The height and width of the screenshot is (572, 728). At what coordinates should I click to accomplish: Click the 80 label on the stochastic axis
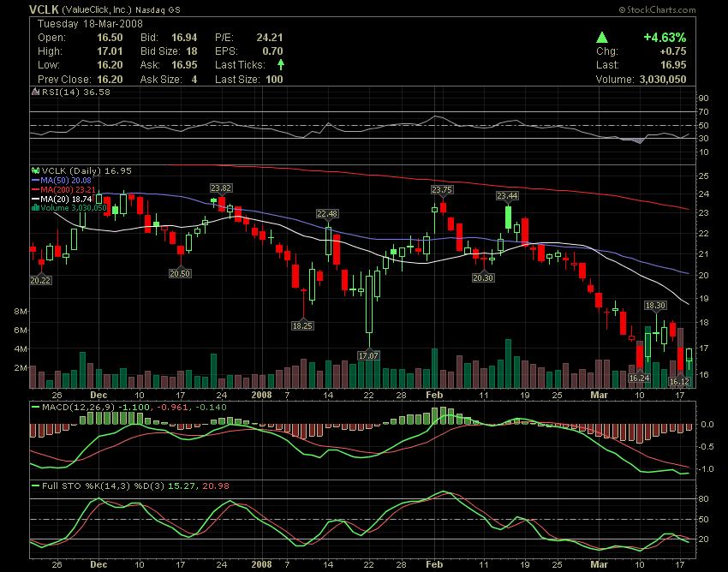click(x=703, y=498)
